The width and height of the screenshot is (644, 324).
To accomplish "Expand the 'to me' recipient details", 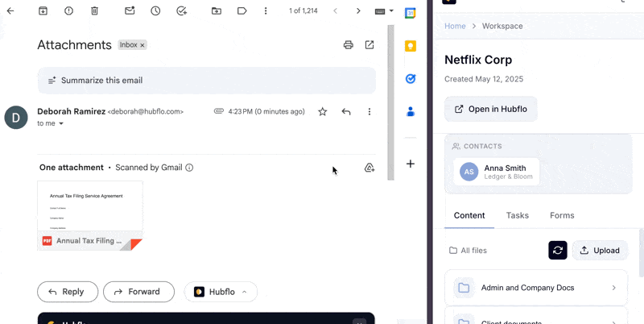I will tap(61, 124).
